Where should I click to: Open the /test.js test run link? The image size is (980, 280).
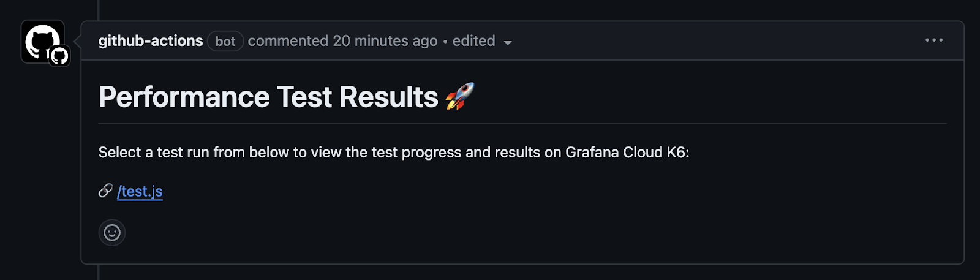(140, 192)
